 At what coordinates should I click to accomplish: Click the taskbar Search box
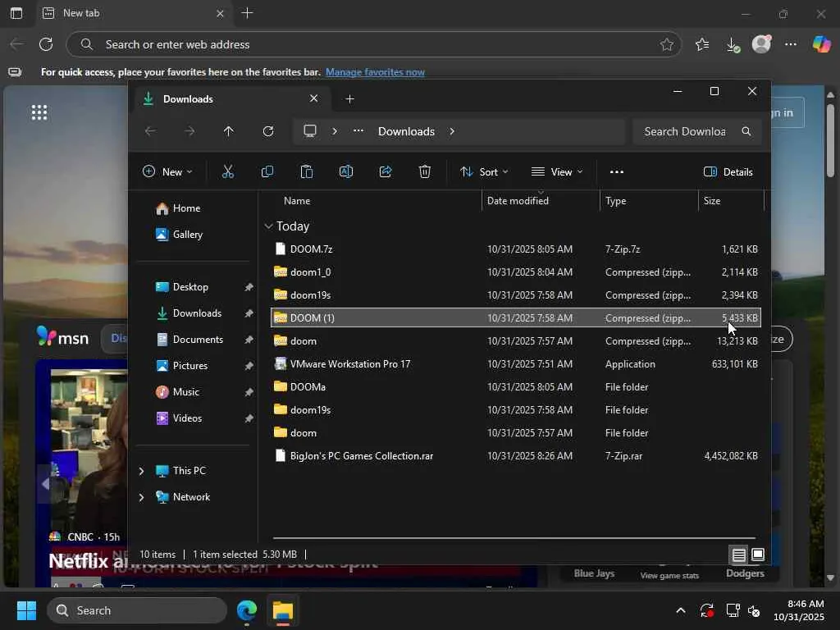click(x=137, y=610)
